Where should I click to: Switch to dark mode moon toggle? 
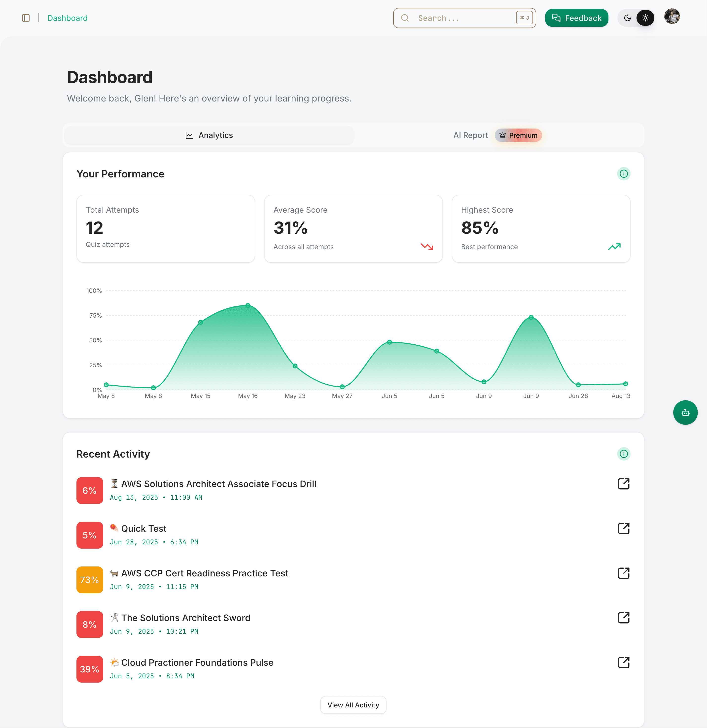[x=627, y=18]
